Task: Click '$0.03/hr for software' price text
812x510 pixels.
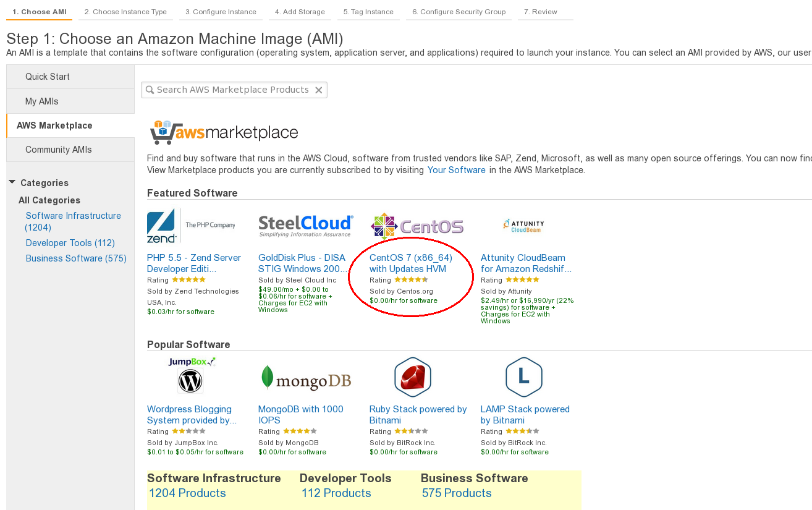Action: tap(180, 312)
